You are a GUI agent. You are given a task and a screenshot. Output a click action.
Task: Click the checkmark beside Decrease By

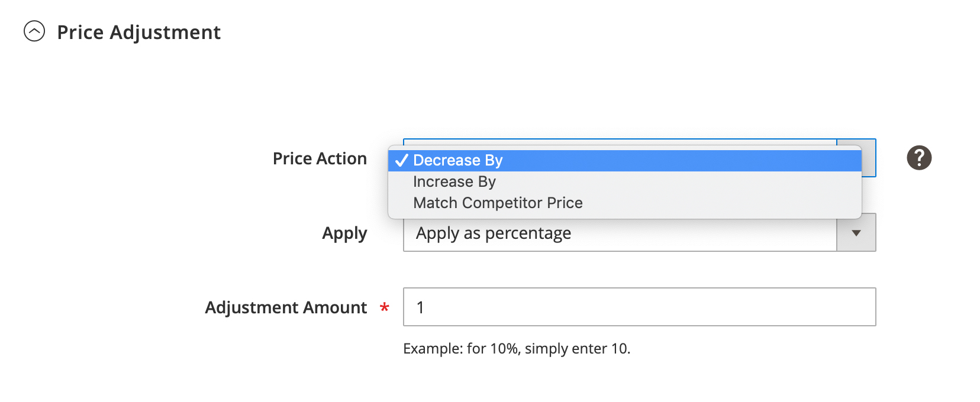point(402,160)
